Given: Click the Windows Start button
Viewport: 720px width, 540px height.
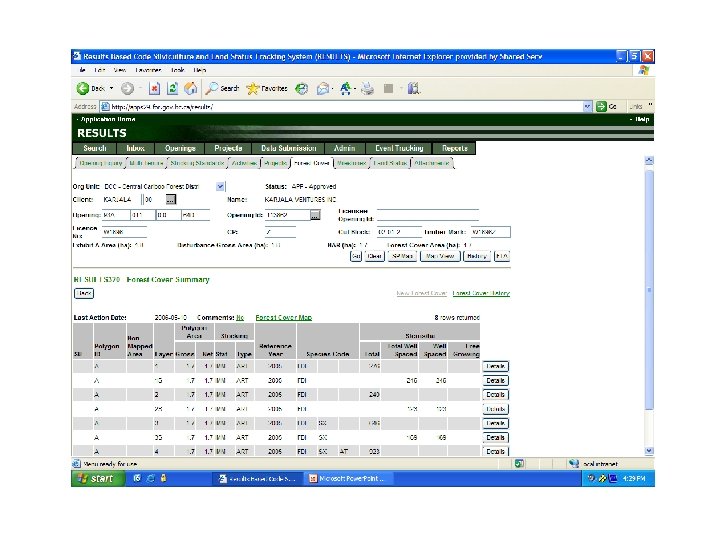Looking at the screenshot, I should (93, 479).
